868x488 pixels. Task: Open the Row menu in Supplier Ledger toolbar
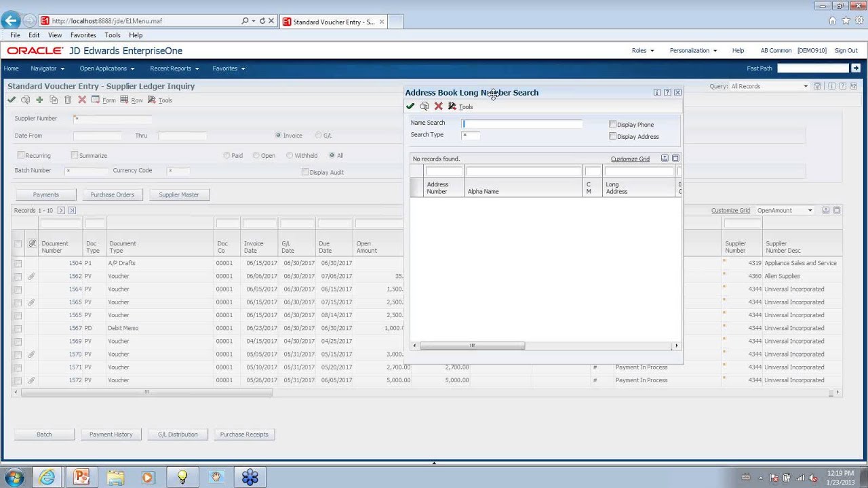tap(132, 100)
